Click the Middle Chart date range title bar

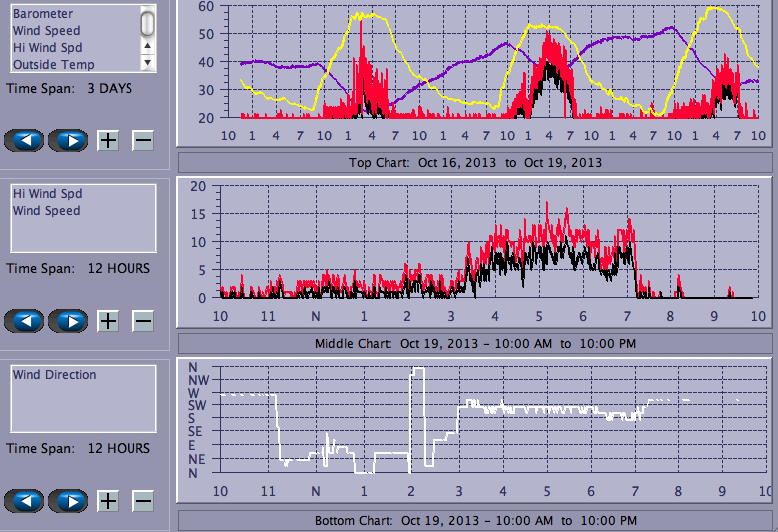coord(475,344)
